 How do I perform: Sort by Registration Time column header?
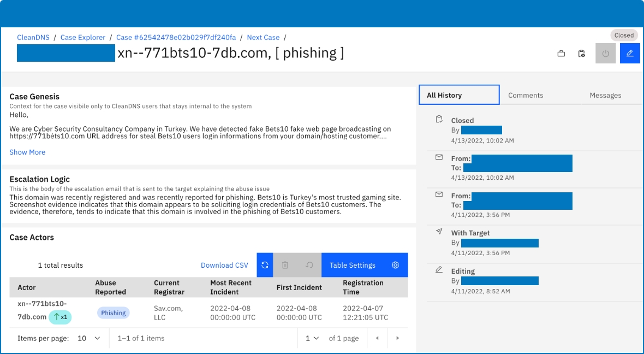point(363,287)
